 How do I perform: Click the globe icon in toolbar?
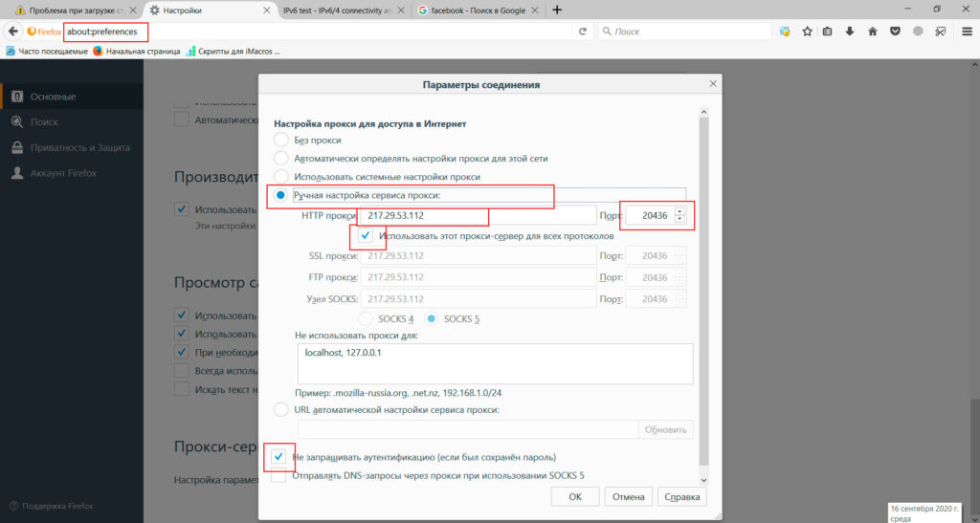918,32
